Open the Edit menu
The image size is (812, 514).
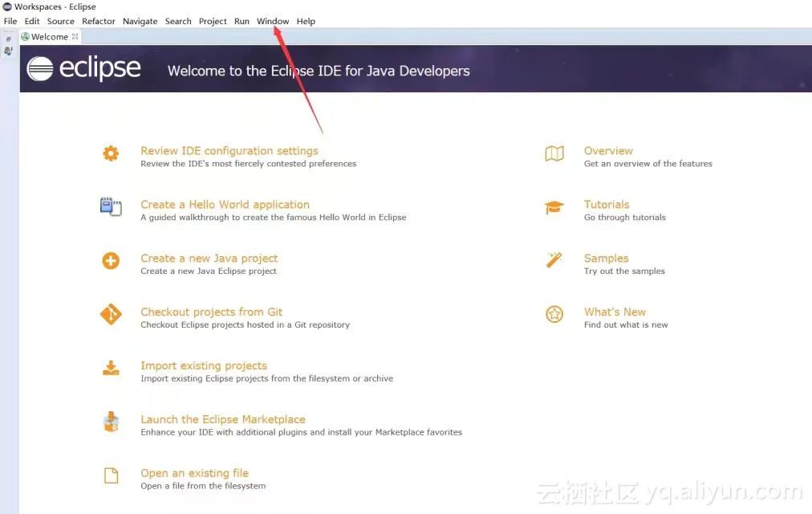[32, 21]
